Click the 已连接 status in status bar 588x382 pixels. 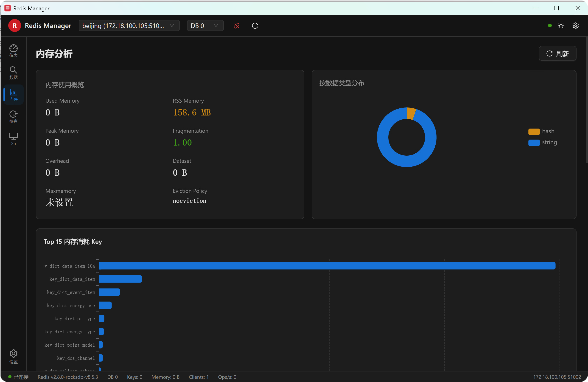pyautogui.click(x=19, y=377)
